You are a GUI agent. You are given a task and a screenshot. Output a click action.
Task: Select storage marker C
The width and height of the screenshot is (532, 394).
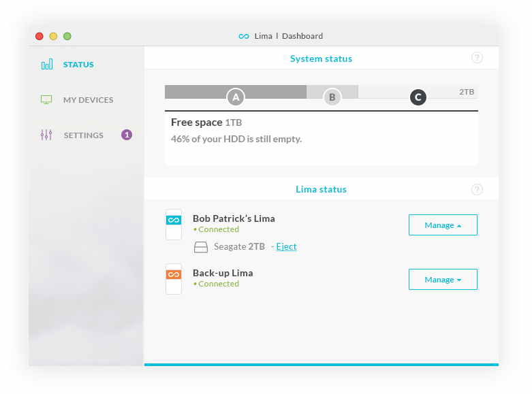tap(418, 97)
